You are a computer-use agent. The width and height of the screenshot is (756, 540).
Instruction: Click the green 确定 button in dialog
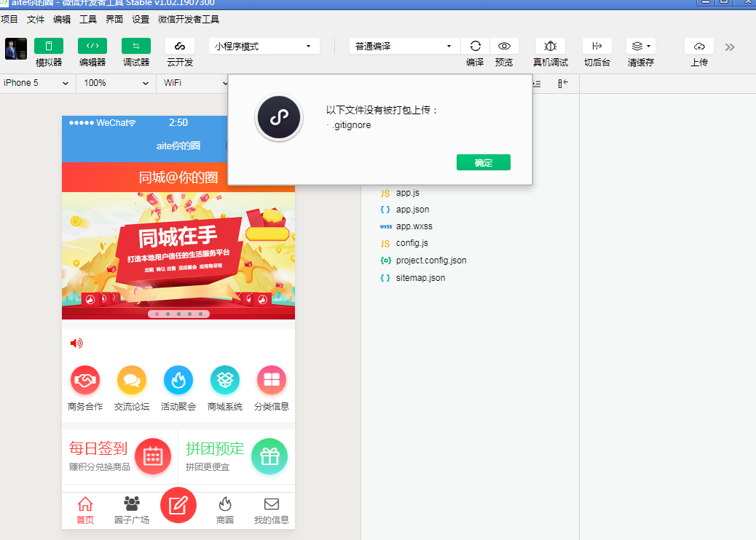click(483, 162)
